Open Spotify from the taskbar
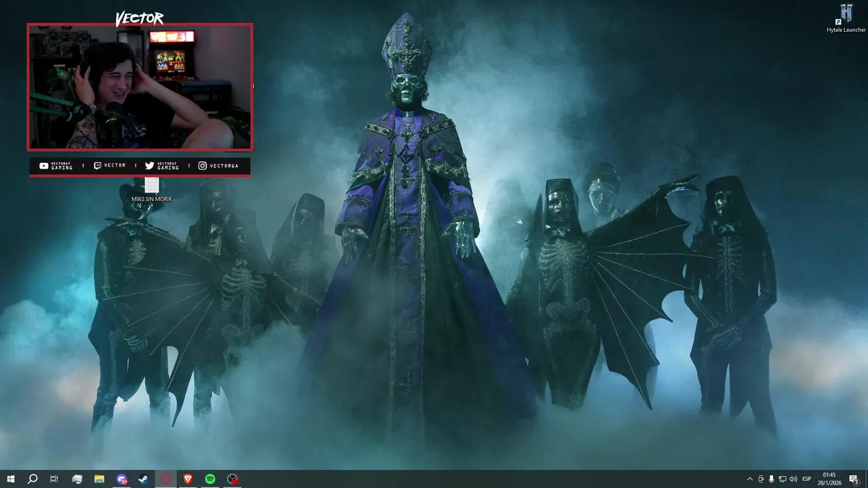This screenshot has width=868, height=488. pyautogui.click(x=210, y=479)
